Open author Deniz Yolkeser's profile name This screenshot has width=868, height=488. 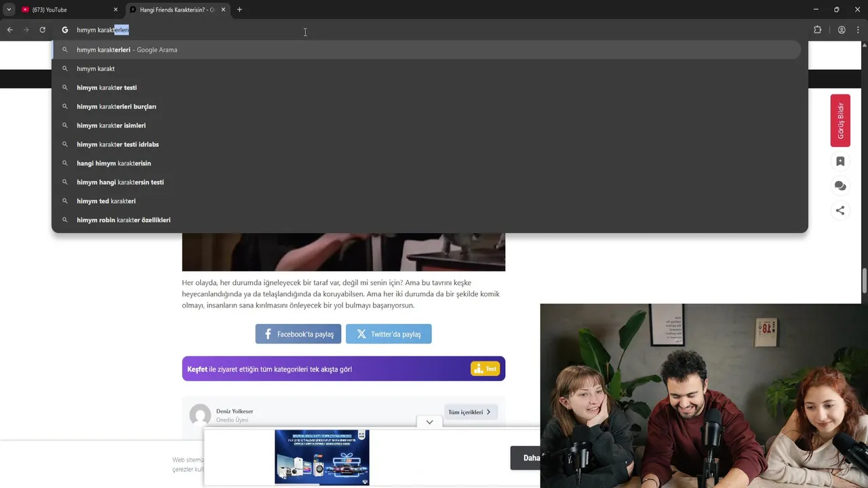tap(235, 411)
